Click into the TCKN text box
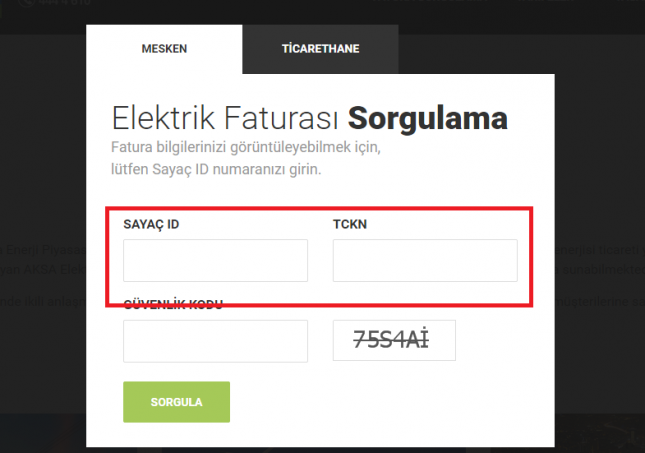The image size is (645, 453). [425, 260]
